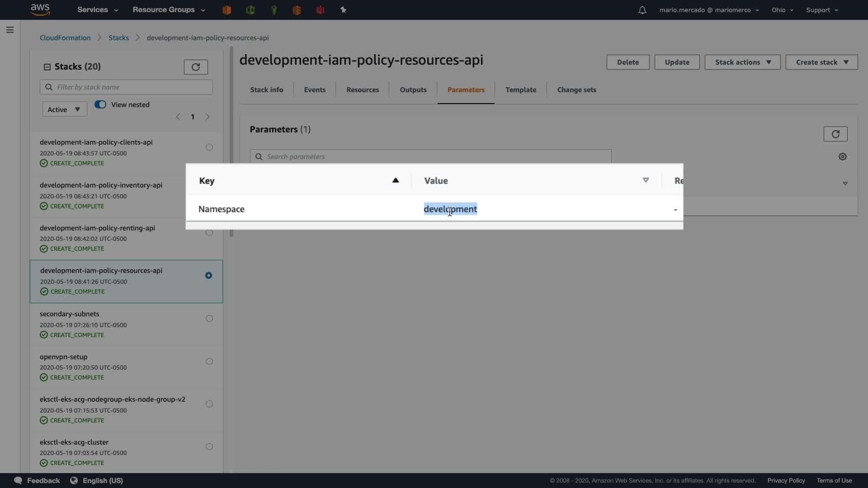Image resolution: width=868 pixels, height=488 pixels.
Task: Open the Create stack dropdown
Action: (821, 62)
